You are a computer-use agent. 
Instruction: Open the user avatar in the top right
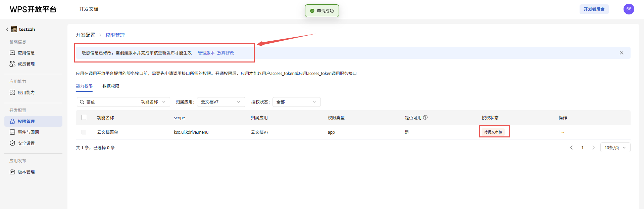tap(629, 9)
